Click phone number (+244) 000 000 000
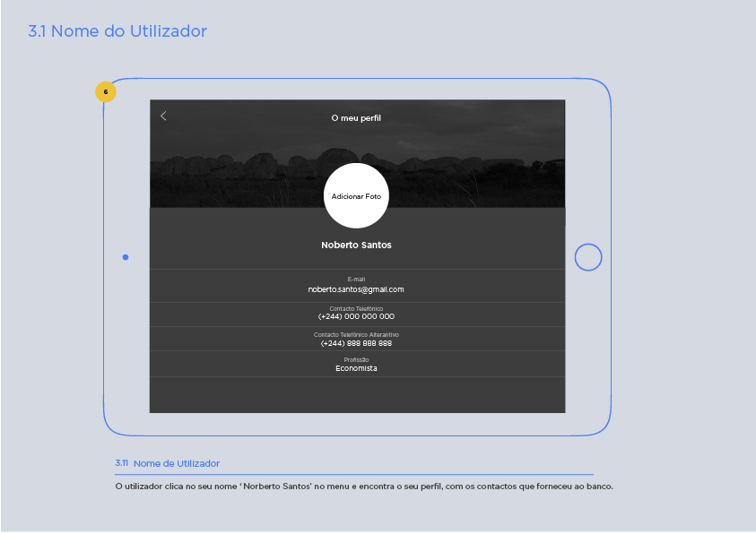This screenshot has width=756, height=534. (356, 316)
